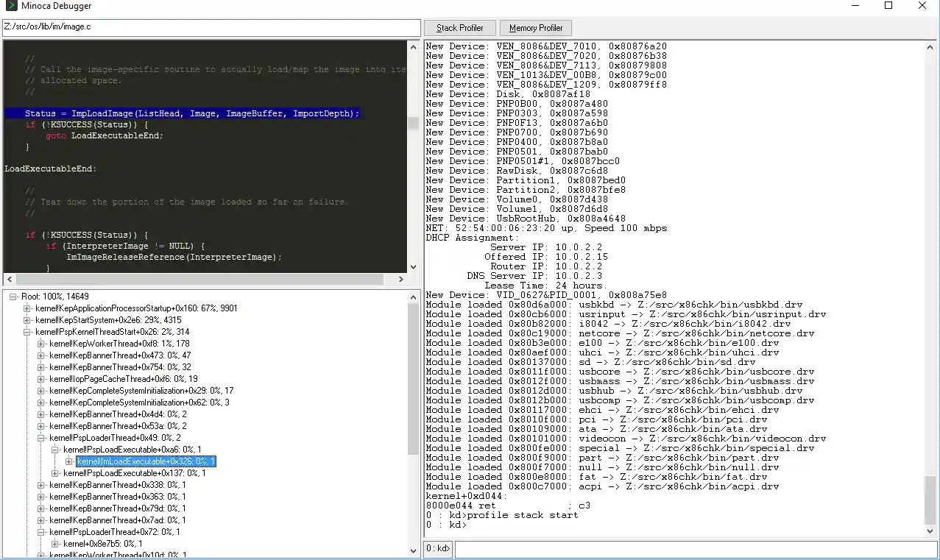This screenshot has width=940, height=560.
Task: Click the Minoca Debugger title bar icon
Action: [x=10, y=6]
